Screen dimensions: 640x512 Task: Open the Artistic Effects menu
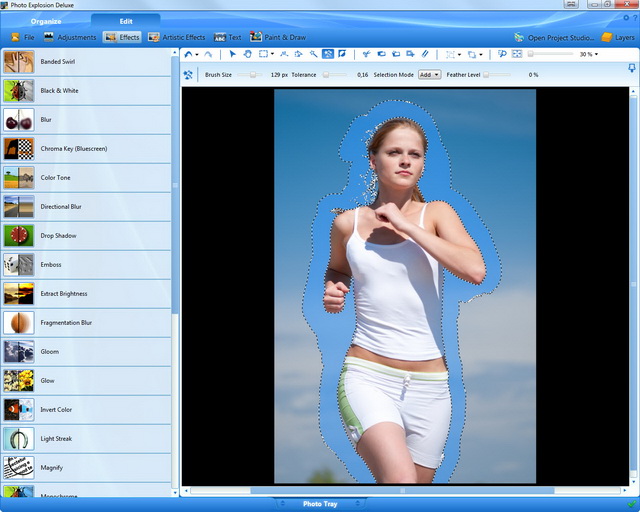click(176, 37)
